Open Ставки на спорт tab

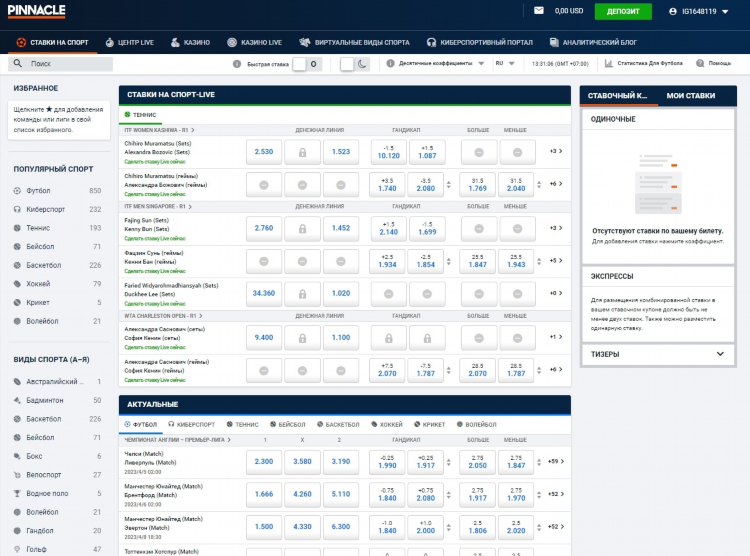click(52, 42)
